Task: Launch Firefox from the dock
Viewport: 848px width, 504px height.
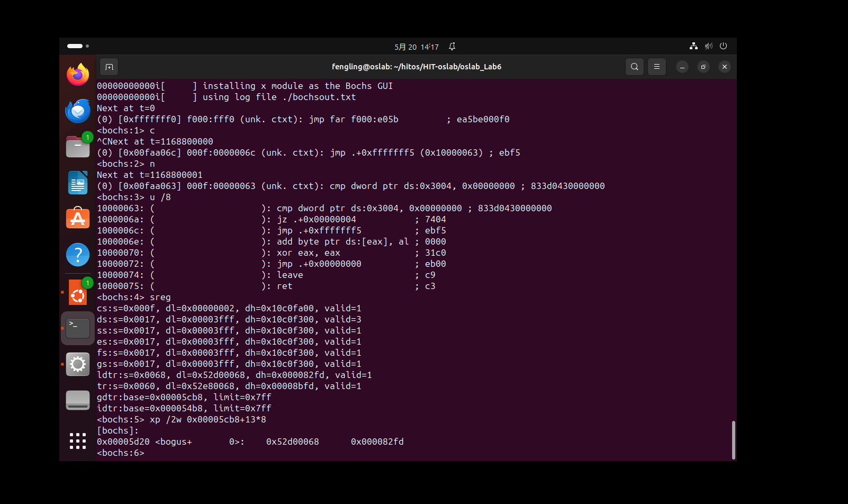Action: (78, 75)
